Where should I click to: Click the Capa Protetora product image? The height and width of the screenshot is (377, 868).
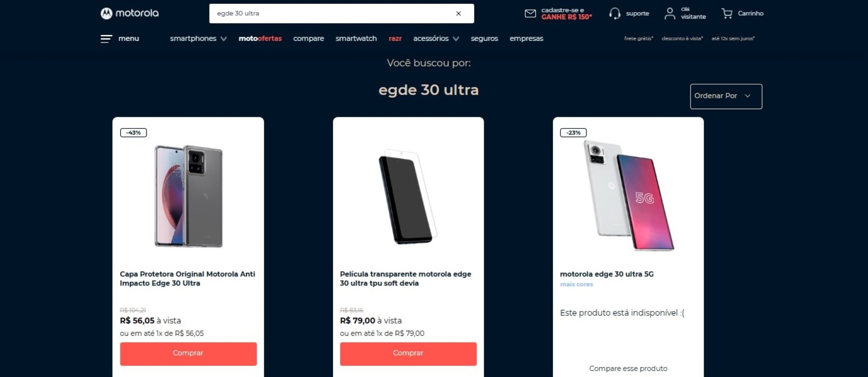click(x=188, y=196)
